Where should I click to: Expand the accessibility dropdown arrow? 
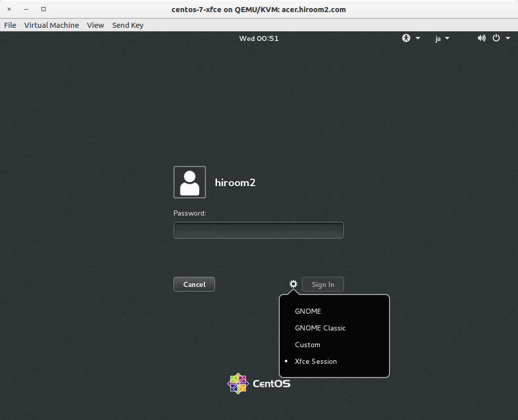point(417,38)
